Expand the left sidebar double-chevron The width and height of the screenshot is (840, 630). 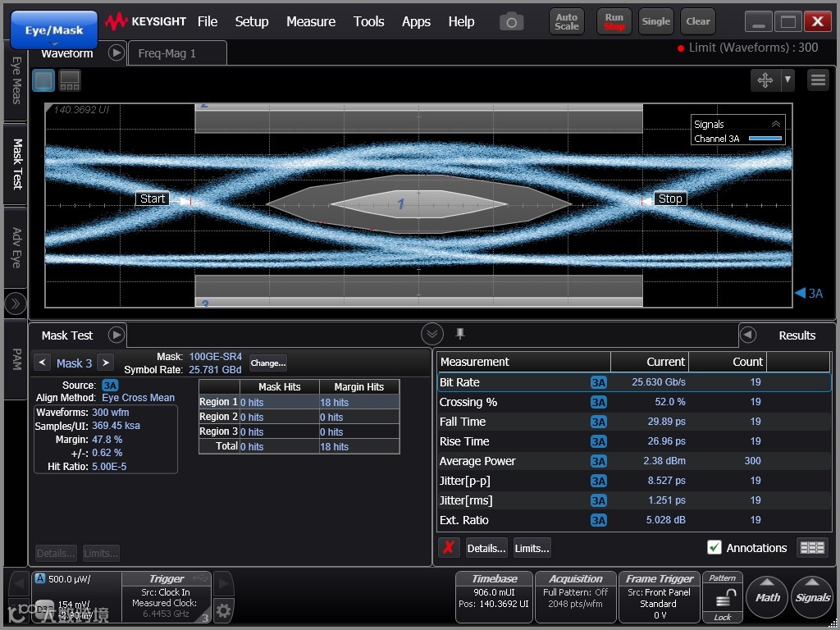[x=15, y=304]
